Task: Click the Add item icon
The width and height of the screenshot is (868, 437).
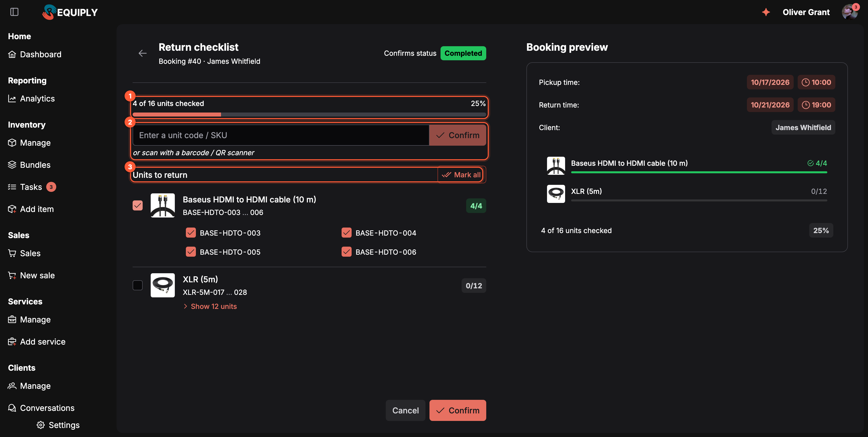Action: [x=12, y=209]
